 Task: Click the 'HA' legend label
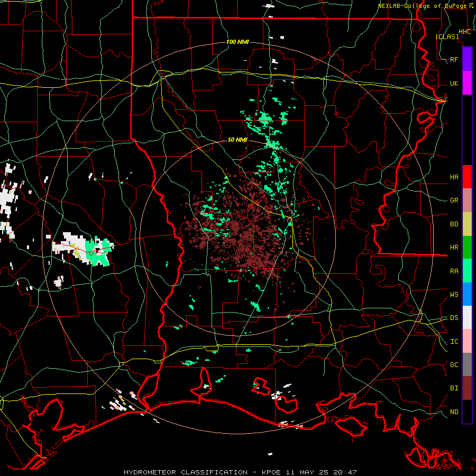point(454,177)
